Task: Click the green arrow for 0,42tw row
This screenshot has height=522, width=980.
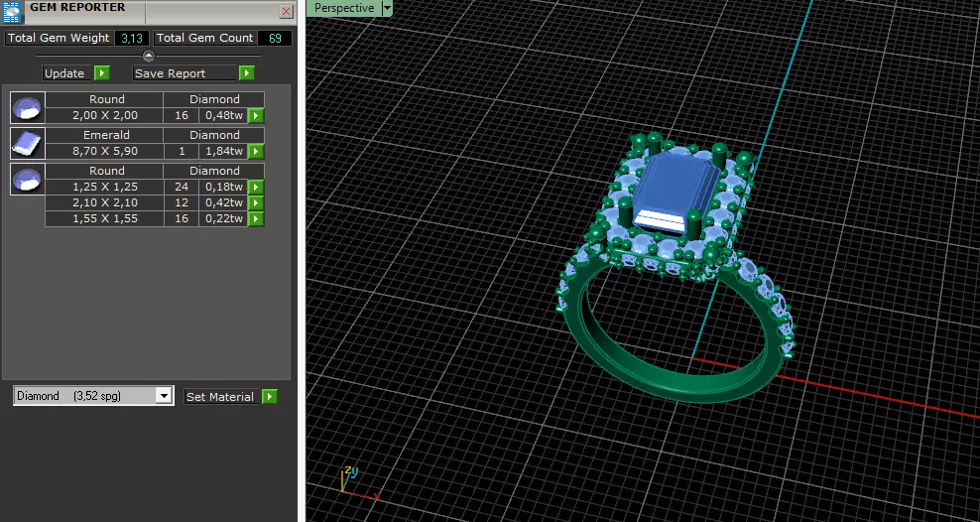Action: 256,202
